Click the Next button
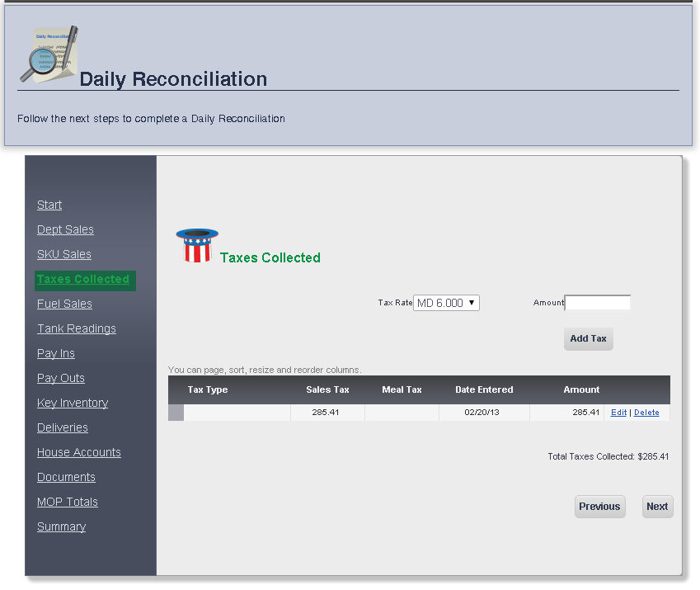The width and height of the screenshot is (700, 590). (657, 507)
